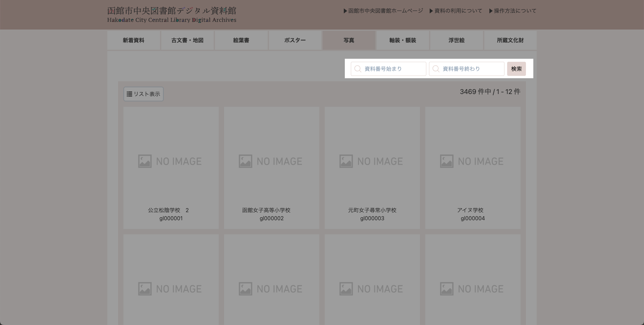Open 資料の利用について link
Viewport: 644px width, 325px height.
click(455, 11)
